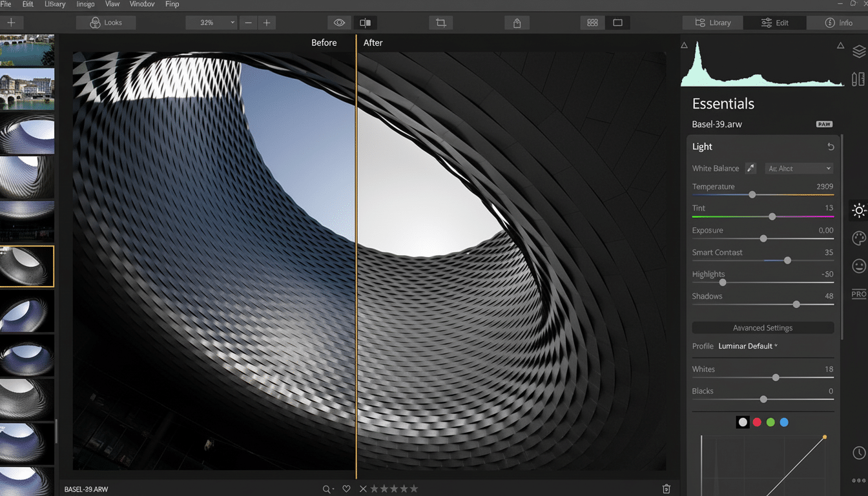Viewport: 868px width, 496px height.
Task: Open edit history via the clock icon
Action: (x=858, y=453)
